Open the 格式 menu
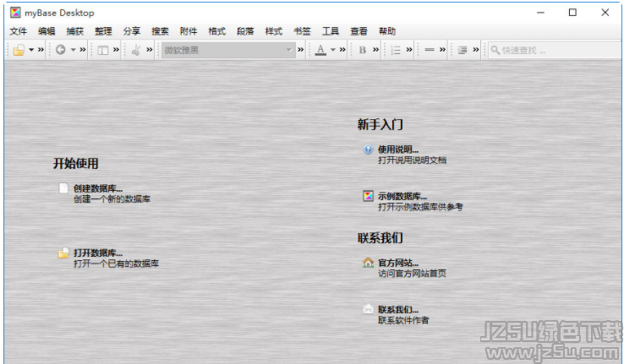This screenshot has height=364, width=624. (217, 31)
